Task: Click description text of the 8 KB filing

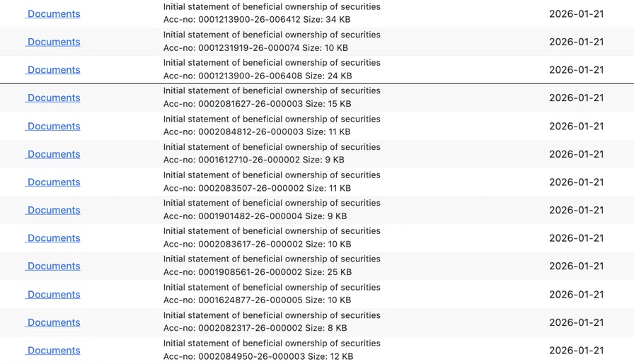Action: click(272, 315)
